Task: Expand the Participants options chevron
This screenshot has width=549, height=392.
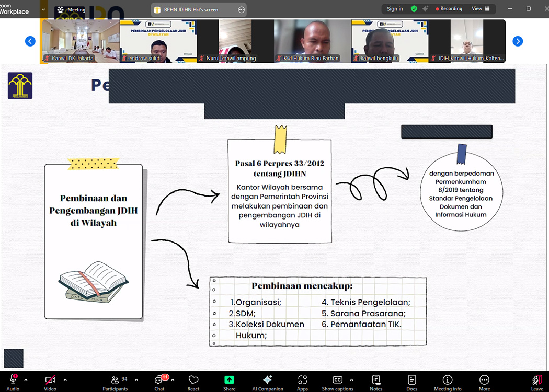Action: [x=136, y=379]
